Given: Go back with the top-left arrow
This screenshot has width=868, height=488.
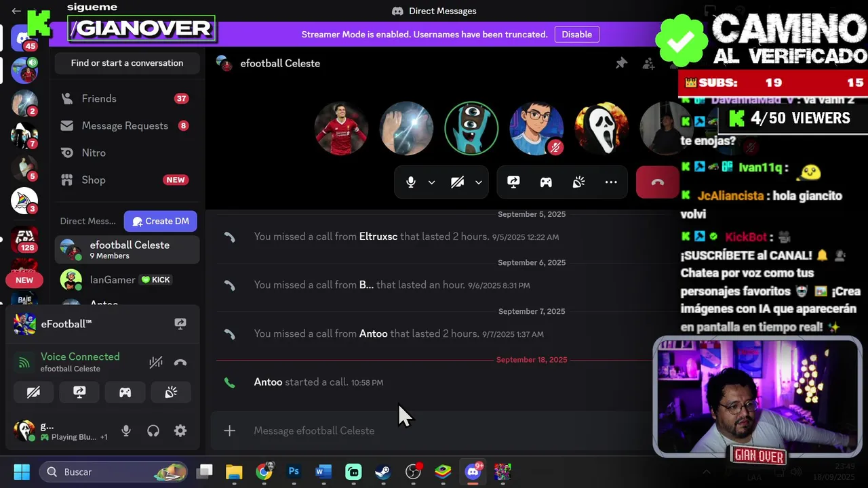Looking at the screenshot, I should [16, 11].
